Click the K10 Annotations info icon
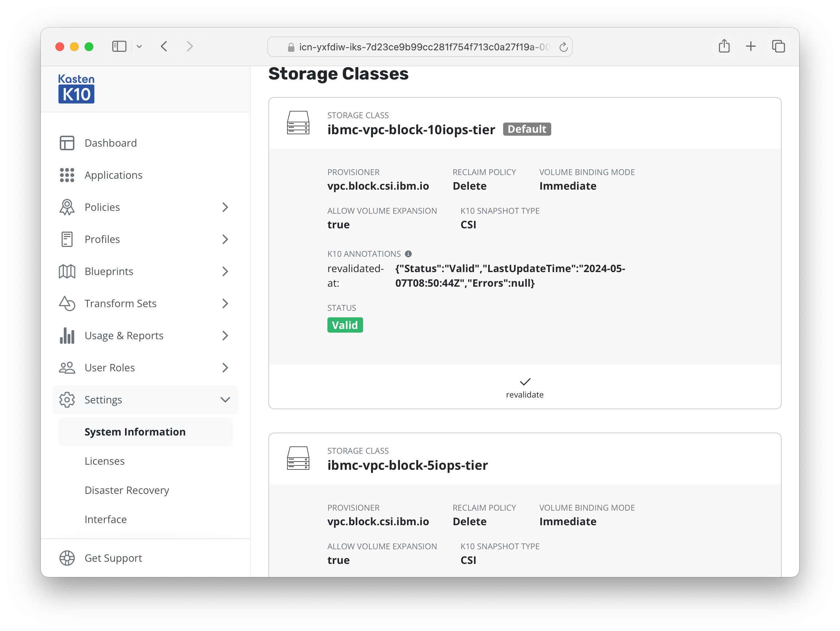Screen dimensions: 840x631 [408, 254]
